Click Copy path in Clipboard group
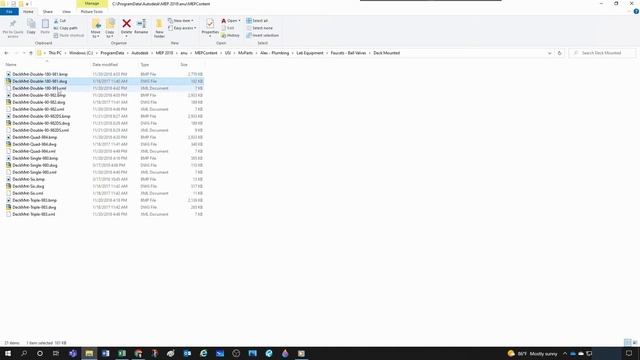 (65, 28)
